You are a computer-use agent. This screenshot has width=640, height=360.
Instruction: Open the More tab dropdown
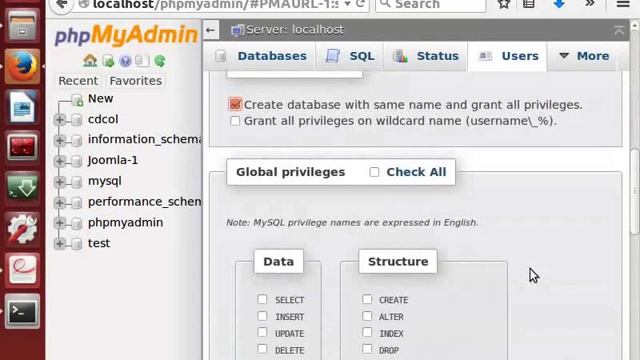point(584,56)
